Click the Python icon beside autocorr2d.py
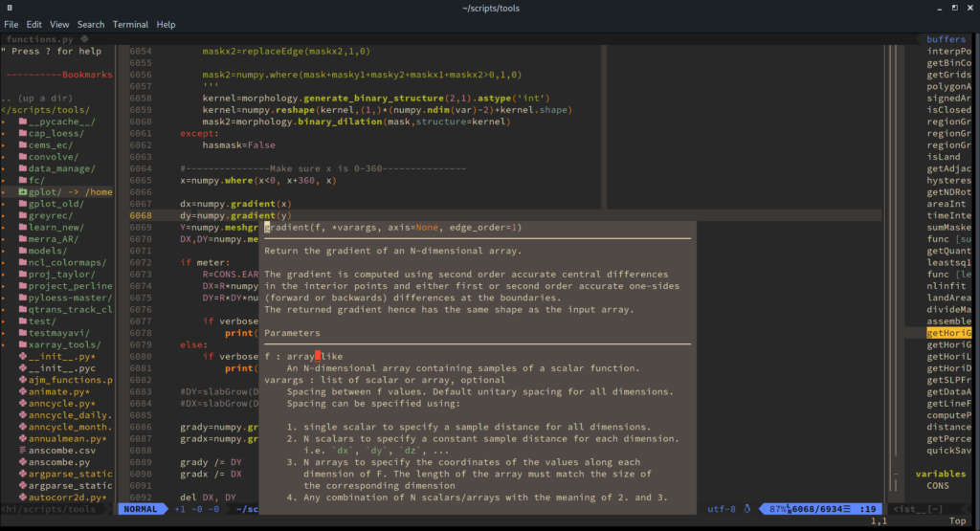Image resolution: width=980 pixels, height=531 pixels. click(23, 498)
